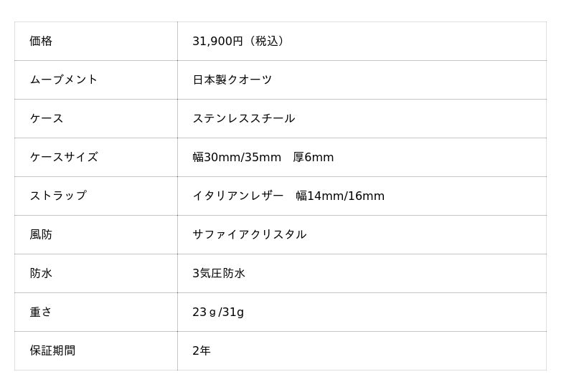The height and width of the screenshot is (392, 574).
Task: Select the 2年 warranty value
Action: (202, 351)
